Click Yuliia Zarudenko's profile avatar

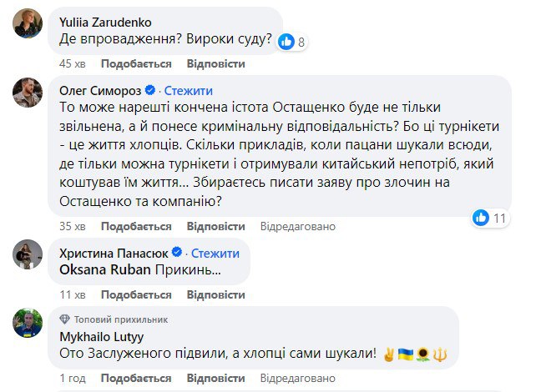26,26
